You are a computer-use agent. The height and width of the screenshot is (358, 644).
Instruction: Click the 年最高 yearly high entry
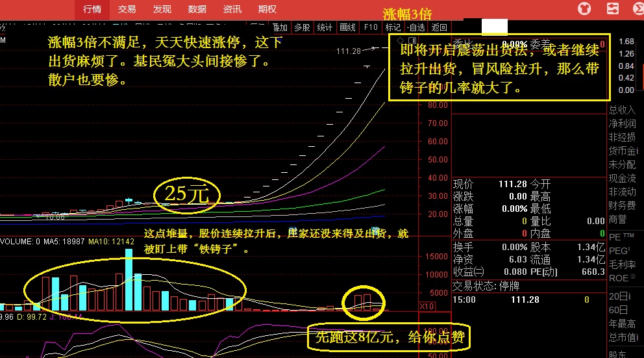pos(622,324)
